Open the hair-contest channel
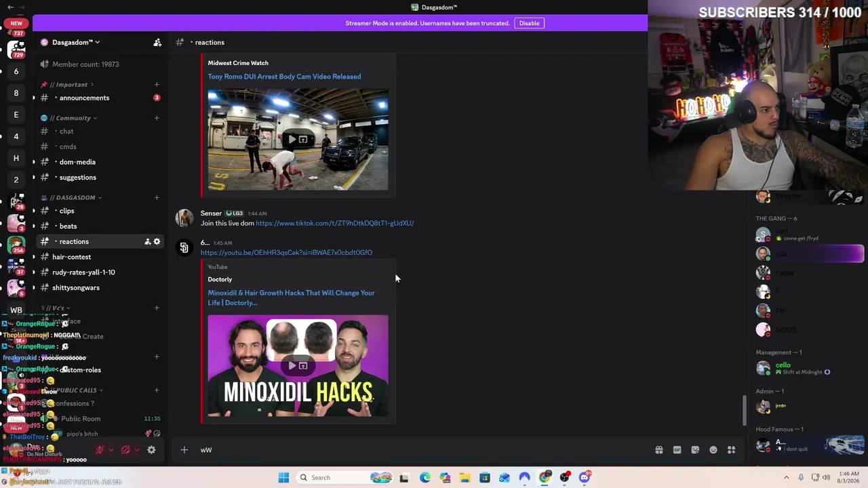The image size is (868, 488). point(100,257)
